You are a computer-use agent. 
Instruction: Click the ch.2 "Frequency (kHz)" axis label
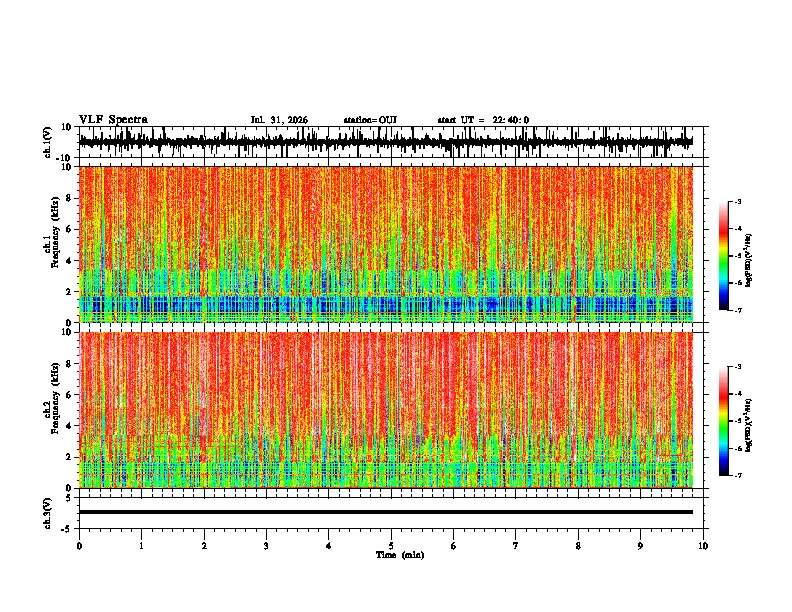55,398
